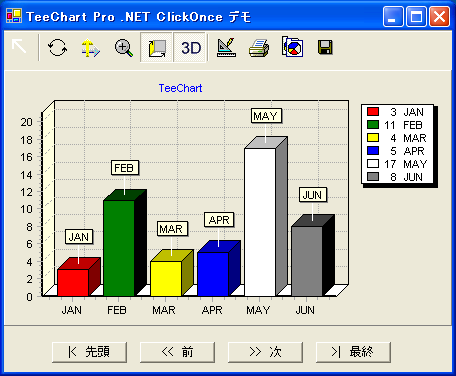Viewport: 456px width, 376px height.
Task: Choose the zoom magnifier tool
Action: coord(124,48)
